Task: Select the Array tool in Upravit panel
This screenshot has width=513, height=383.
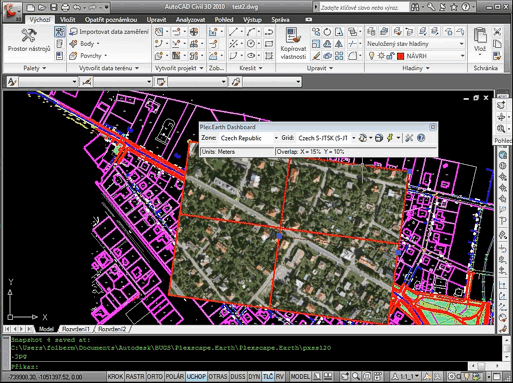Action: 339,56
